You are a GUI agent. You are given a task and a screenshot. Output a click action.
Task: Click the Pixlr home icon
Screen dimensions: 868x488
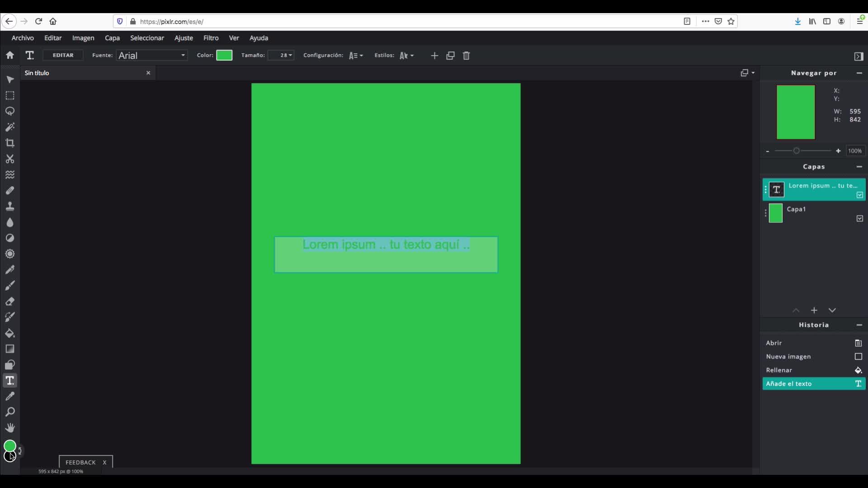10,55
